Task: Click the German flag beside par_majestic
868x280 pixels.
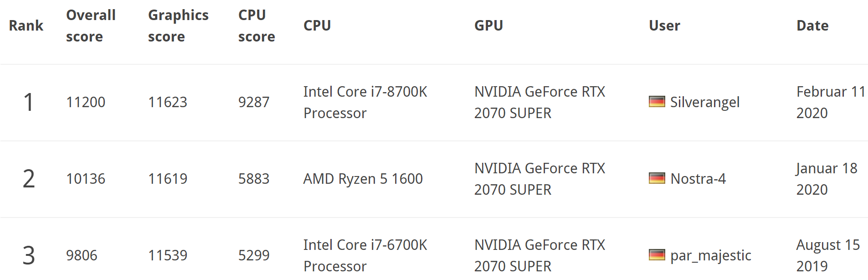Action: click(657, 255)
